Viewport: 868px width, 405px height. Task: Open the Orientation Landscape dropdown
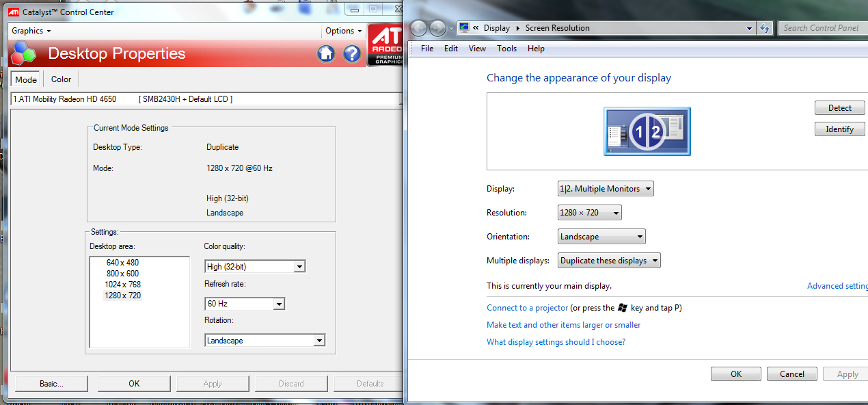(601, 237)
